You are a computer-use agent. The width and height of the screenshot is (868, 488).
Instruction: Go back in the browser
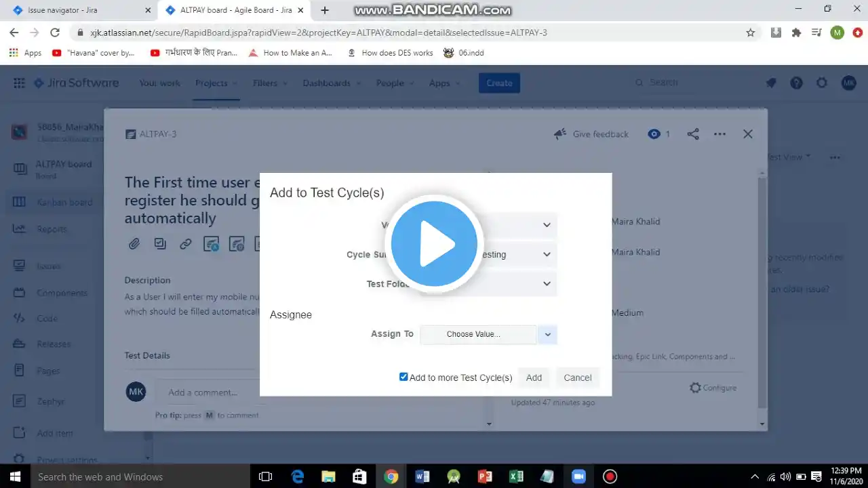tap(14, 33)
